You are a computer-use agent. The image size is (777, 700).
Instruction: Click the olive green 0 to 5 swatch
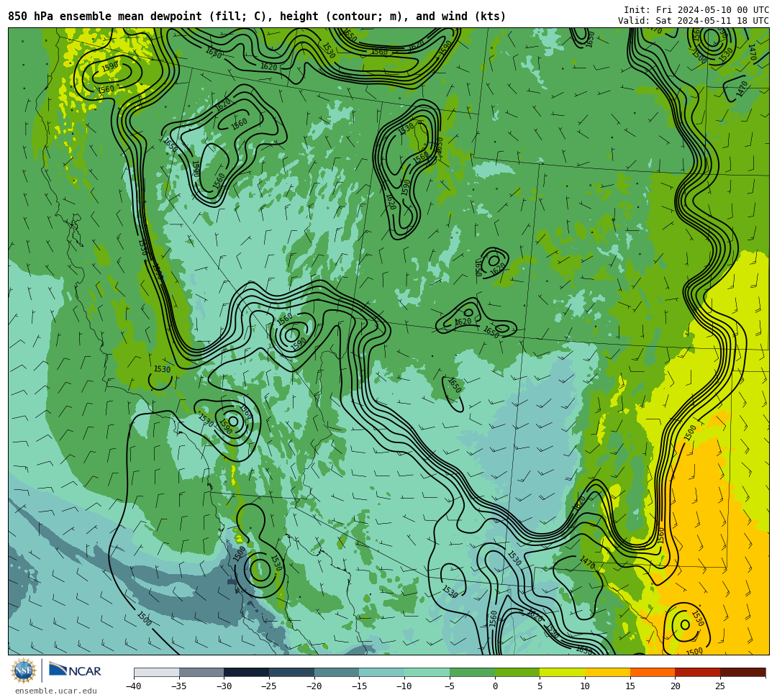tap(517, 672)
